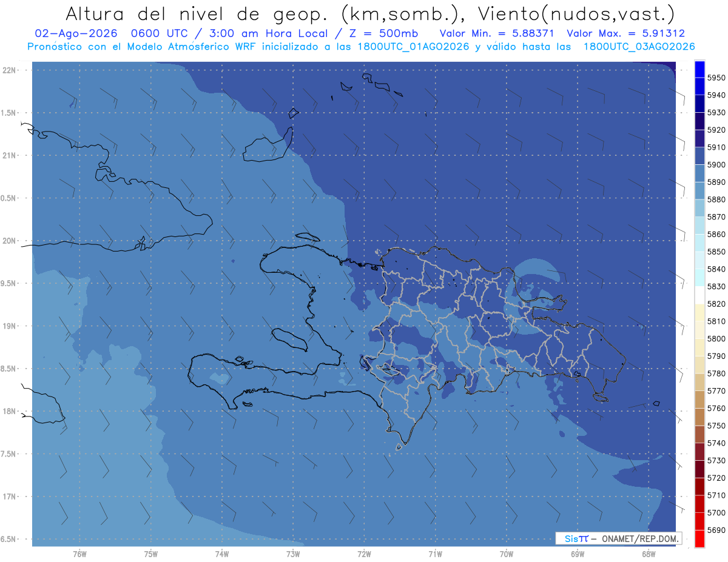Click the 72W longitude axis label

tap(364, 554)
